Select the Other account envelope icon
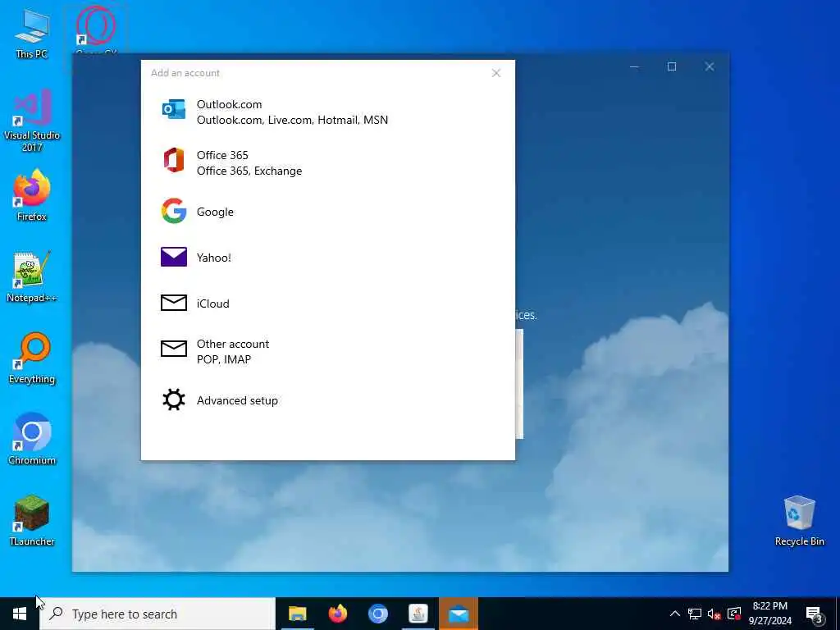Image resolution: width=840 pixels, height=630 pixels. [174, 349]
